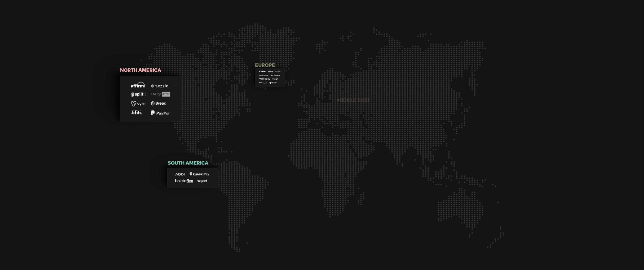Click the ratepay logo in Europe
The width and height of the screenshot is (644, 270).
[x=275, y=75]
